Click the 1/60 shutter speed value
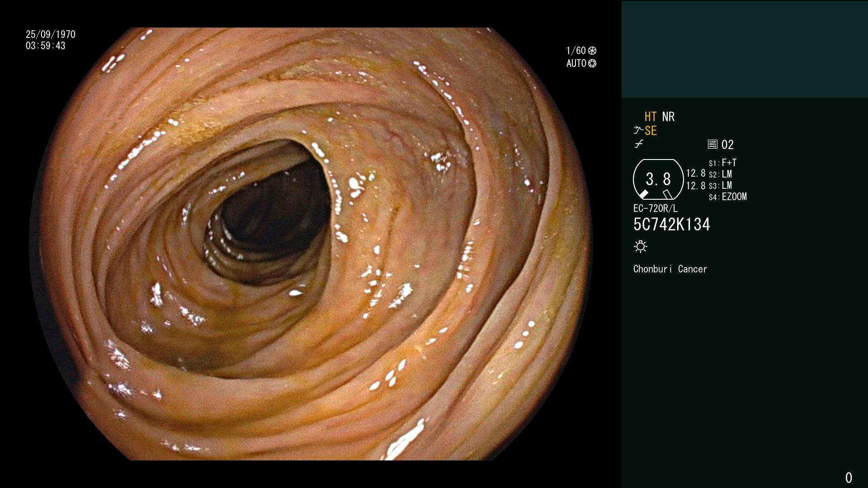868x488 pixels. 576,51
